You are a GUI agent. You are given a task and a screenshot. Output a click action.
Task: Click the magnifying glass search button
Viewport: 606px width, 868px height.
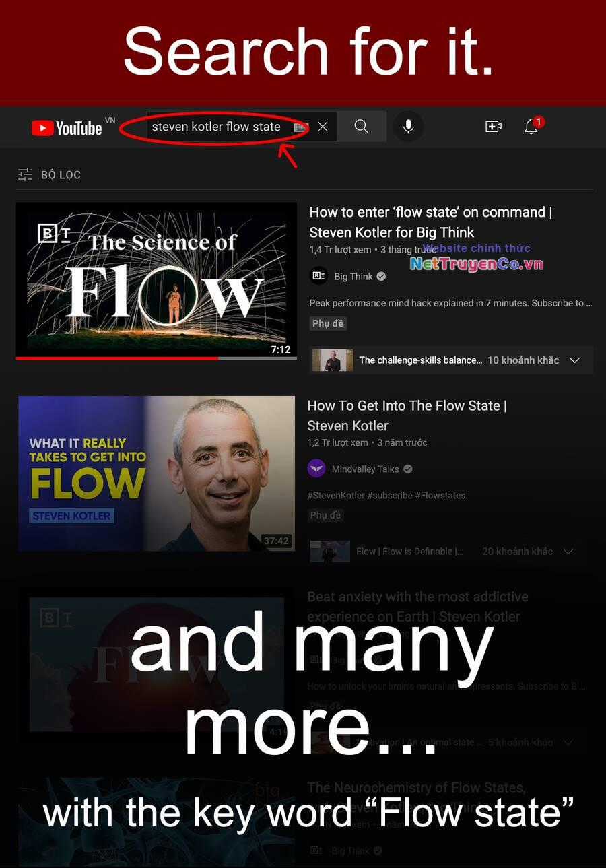click(x=362, y=127)
